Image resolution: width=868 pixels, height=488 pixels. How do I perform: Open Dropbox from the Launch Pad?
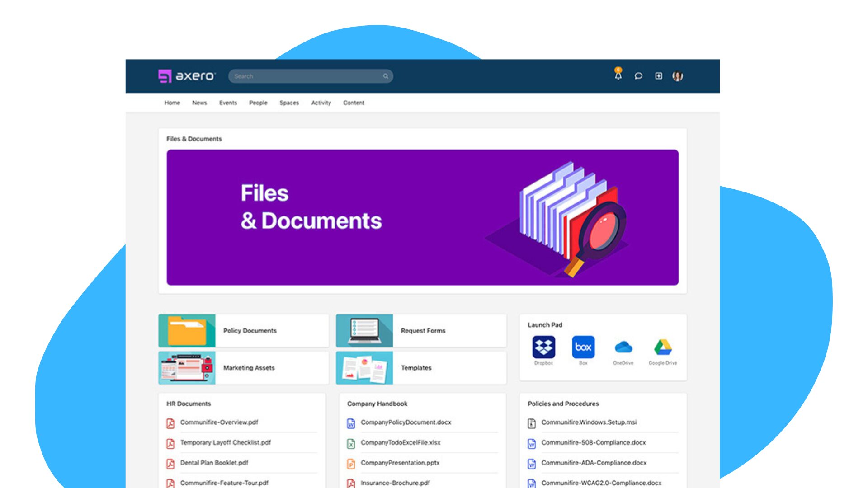(543, 347)
